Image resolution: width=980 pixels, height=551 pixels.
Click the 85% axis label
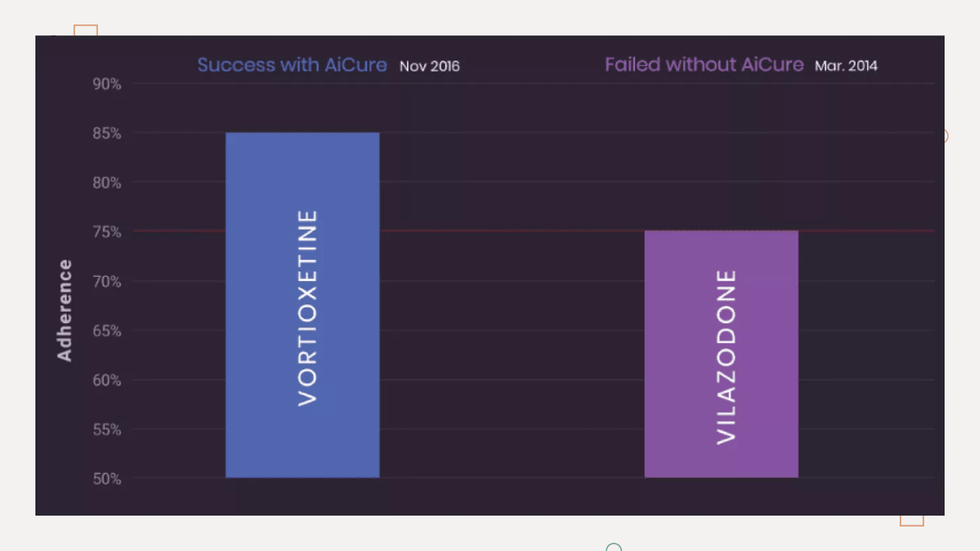(107, 134)
